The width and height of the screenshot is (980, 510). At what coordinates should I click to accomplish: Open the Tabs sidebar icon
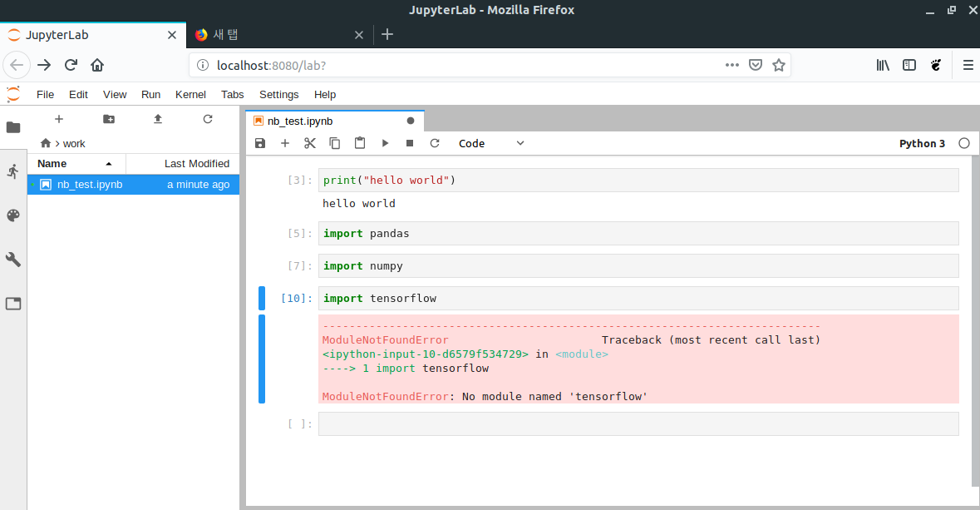coord(13,305)
